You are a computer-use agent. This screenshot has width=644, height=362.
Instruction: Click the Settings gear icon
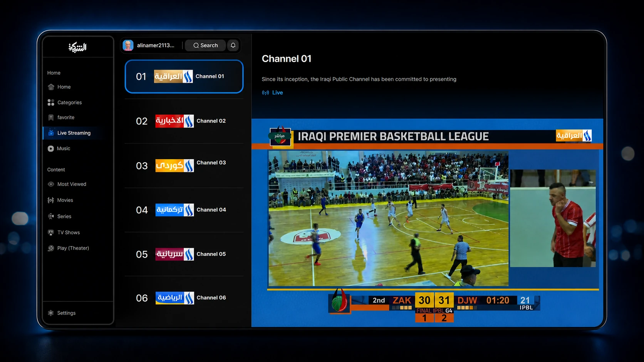[x=50, y=313]
